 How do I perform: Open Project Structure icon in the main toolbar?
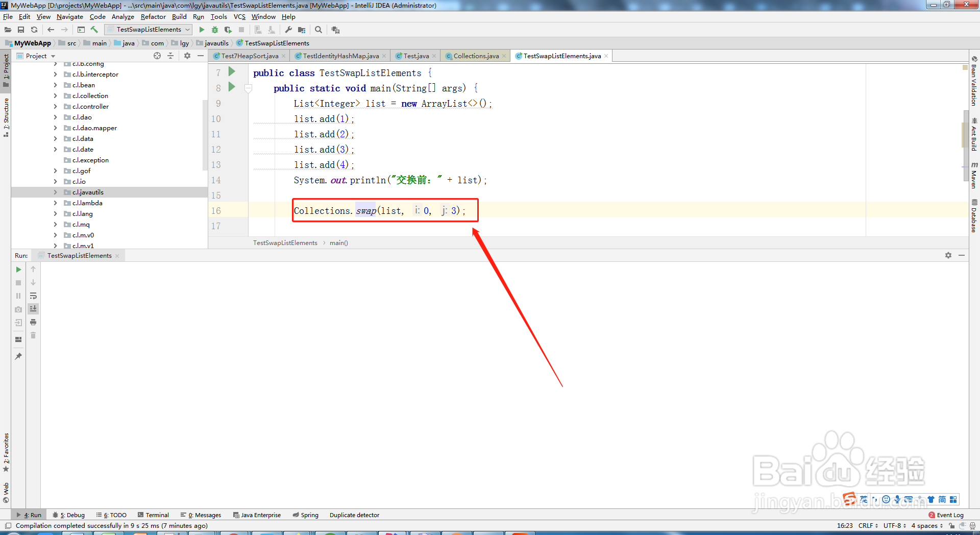click(302, 30)
